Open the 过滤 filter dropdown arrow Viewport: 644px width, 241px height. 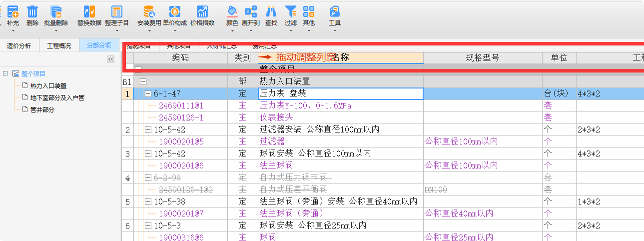coord(291,30)
